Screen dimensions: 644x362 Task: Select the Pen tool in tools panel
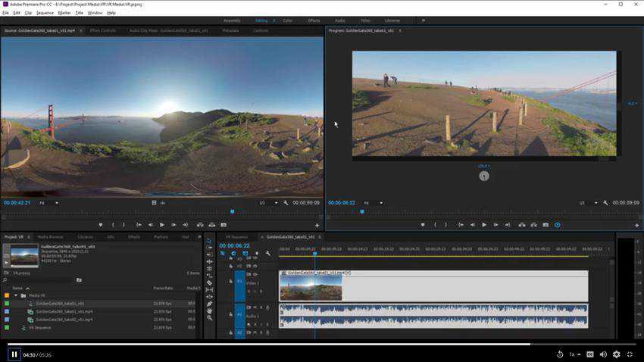pos(210,303)
